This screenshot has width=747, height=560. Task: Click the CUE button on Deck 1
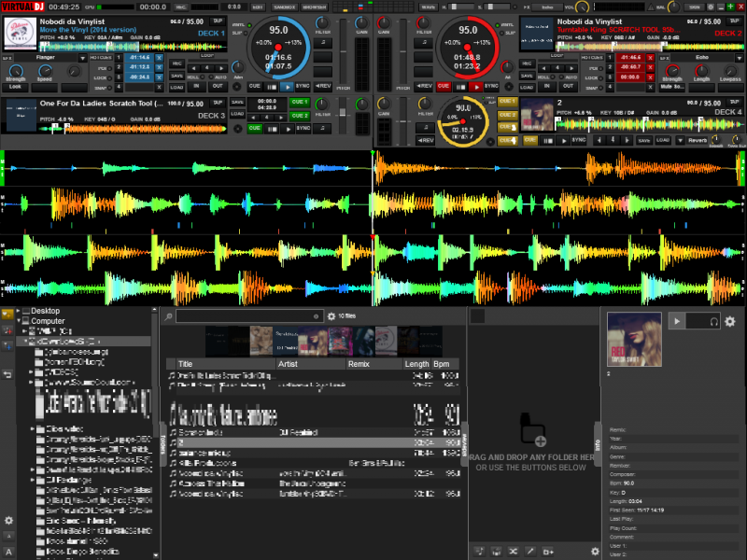coord(255,86)
